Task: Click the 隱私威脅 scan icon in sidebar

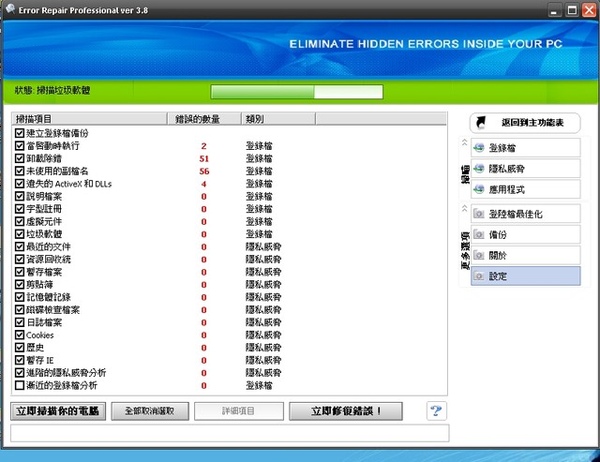Action: (x=479, y=168)
